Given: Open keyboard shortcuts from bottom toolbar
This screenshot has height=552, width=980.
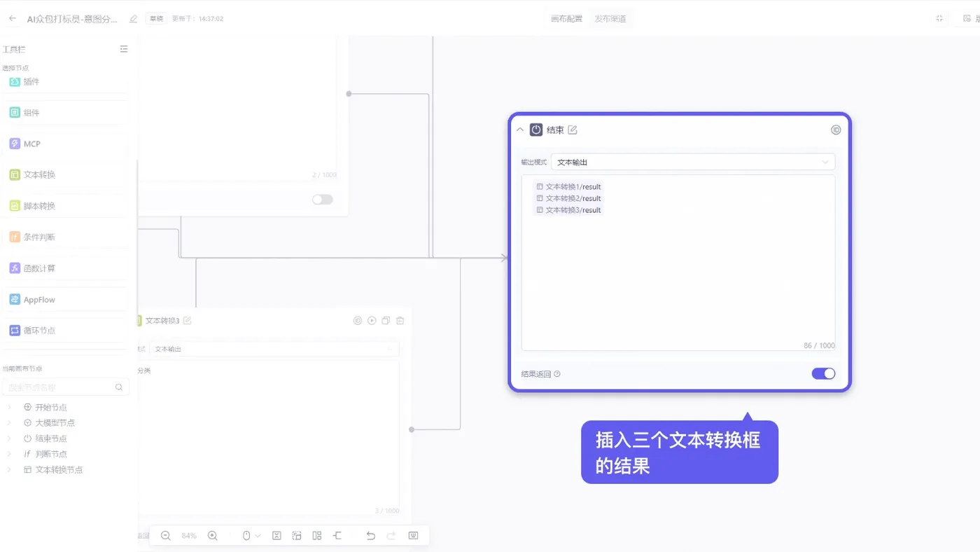Looking at the screenshot, I should [x=413, y=535].
